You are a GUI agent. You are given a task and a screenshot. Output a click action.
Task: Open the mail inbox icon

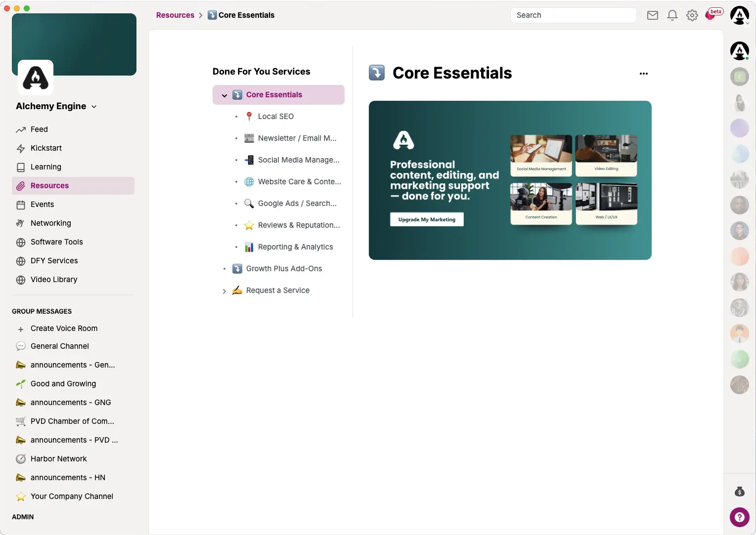[x=652, y=15]
